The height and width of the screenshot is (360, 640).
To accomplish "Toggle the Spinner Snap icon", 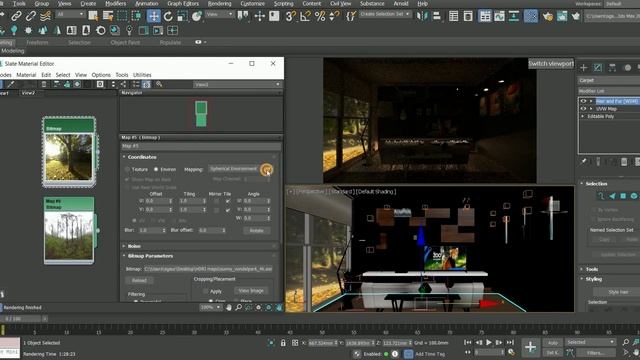I will (334, 16).
